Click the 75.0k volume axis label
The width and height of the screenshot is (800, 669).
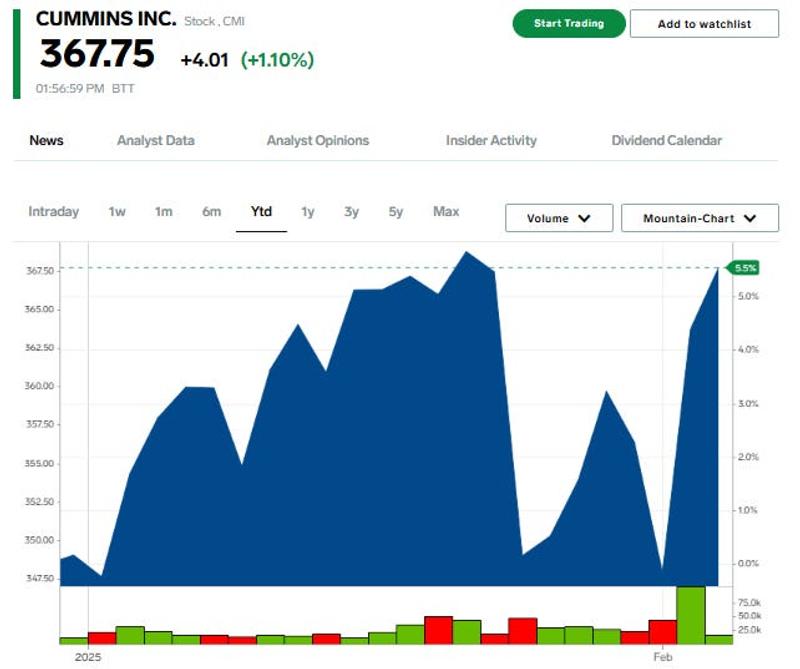click(x=749, y=603)
